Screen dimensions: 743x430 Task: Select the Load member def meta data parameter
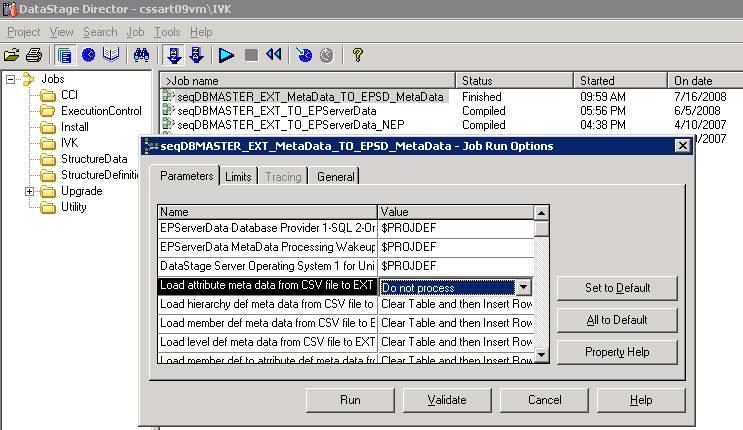tap(267, 323)
